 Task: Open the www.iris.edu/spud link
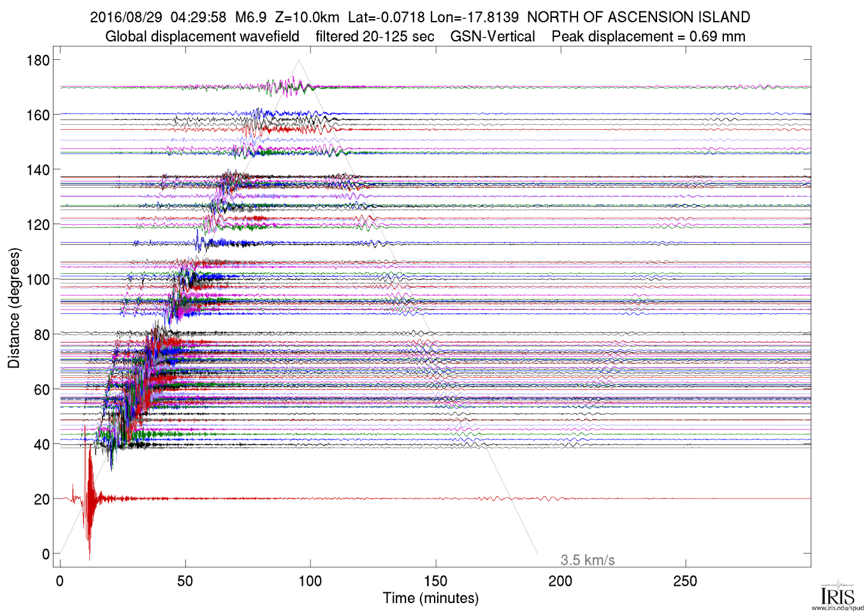[x=837, y=608]
